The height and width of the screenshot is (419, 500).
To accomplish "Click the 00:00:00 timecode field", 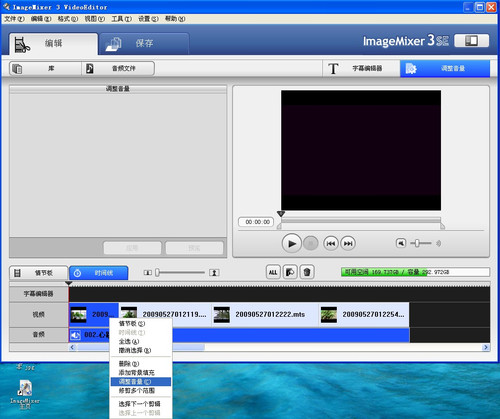I will 256,222.
